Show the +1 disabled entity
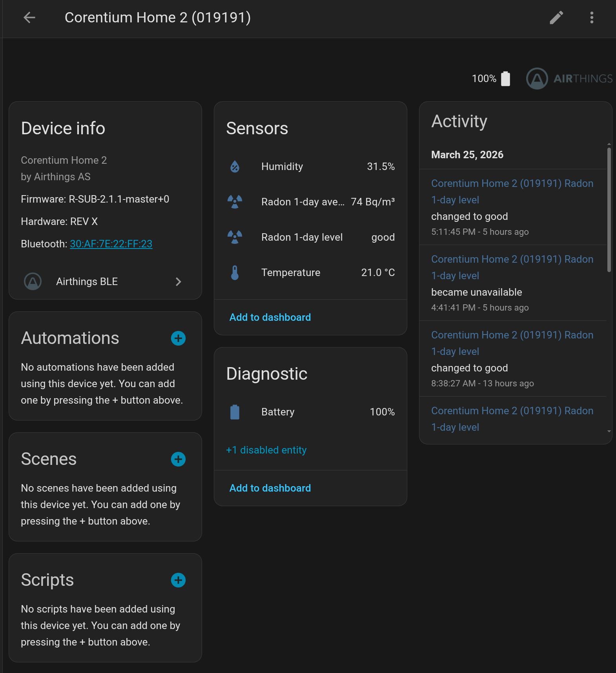This screenshot has height=673, width=616. point(266,450)
